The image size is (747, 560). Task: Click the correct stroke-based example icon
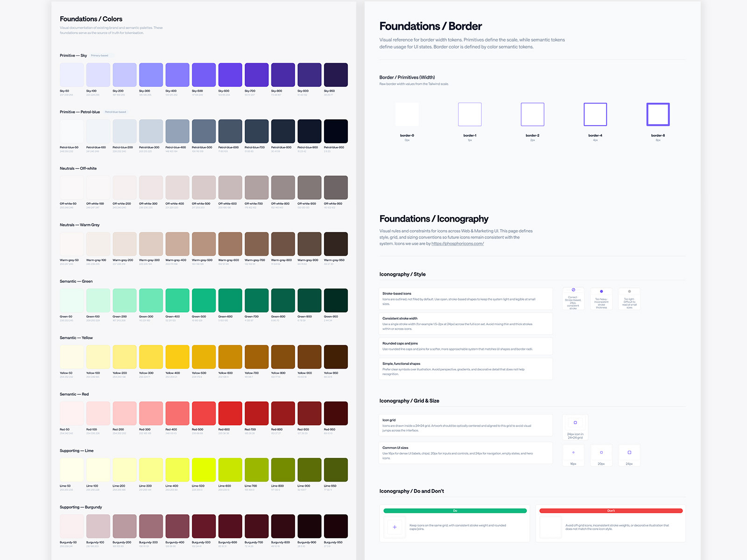coord(573,290)
